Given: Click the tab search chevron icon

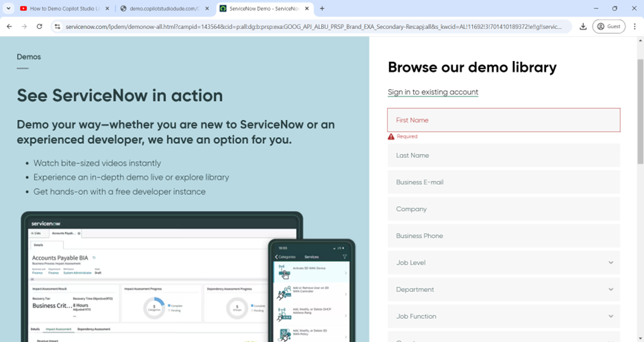Looking at the screenshot, I should (10, 8).
